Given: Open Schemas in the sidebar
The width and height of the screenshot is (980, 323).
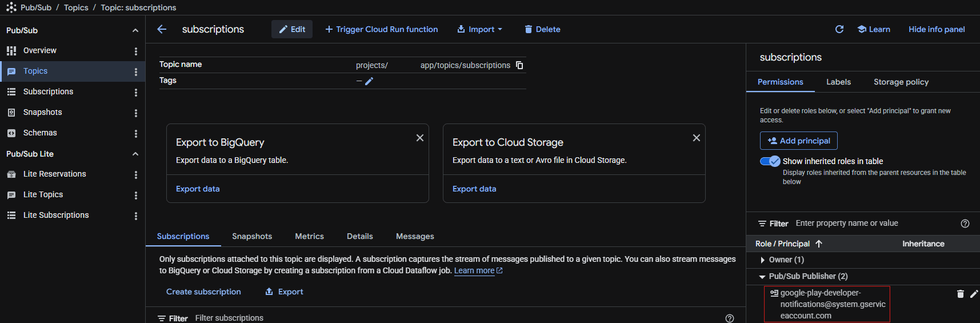Looking at the screenshot, I should coord(40,133).
